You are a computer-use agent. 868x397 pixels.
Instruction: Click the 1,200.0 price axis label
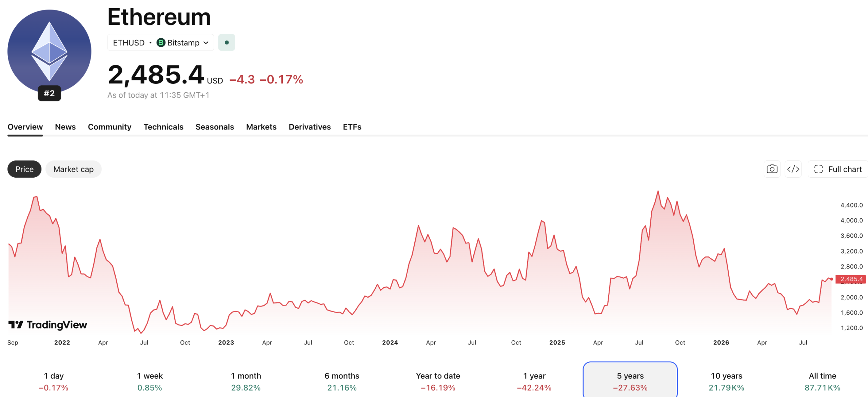click(851, 328)
